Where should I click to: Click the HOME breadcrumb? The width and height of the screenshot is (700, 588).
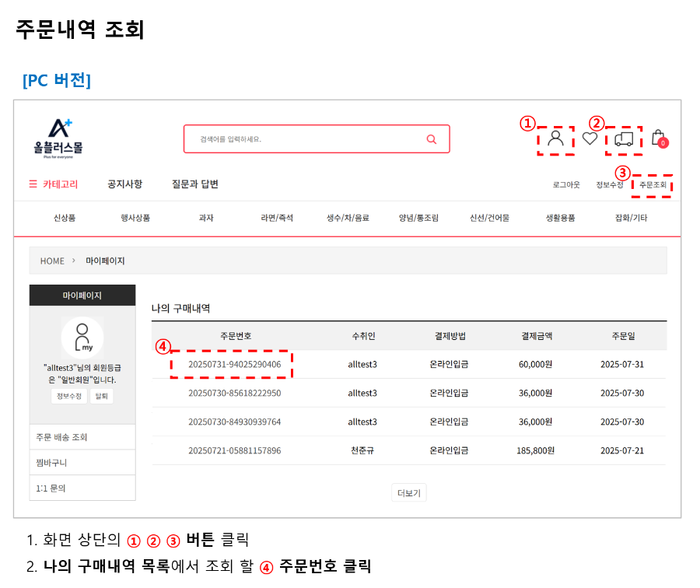52,261
